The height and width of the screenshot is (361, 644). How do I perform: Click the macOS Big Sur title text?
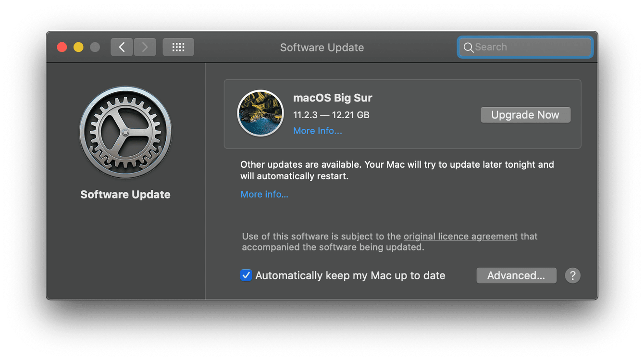tap(333, 98)
